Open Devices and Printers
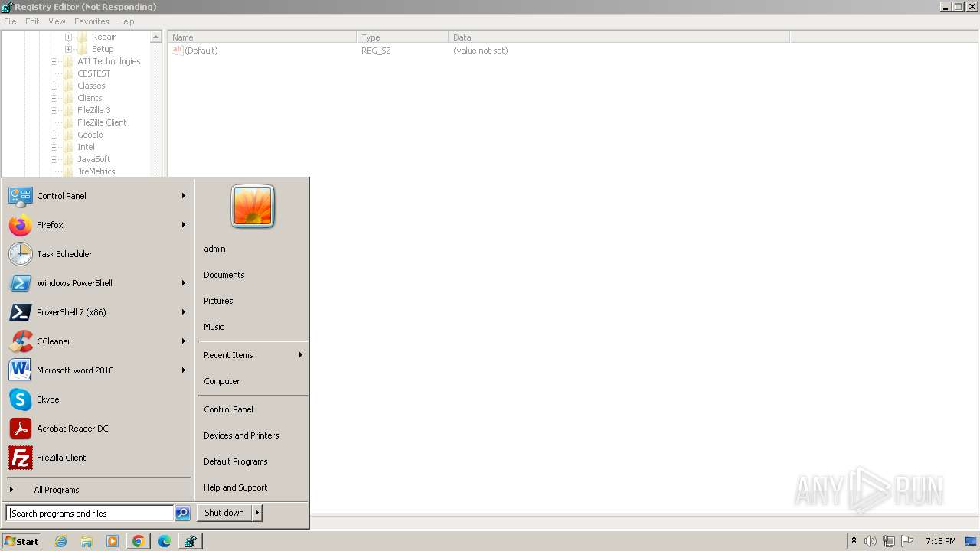The image size is (980, 551). (241, 435)
